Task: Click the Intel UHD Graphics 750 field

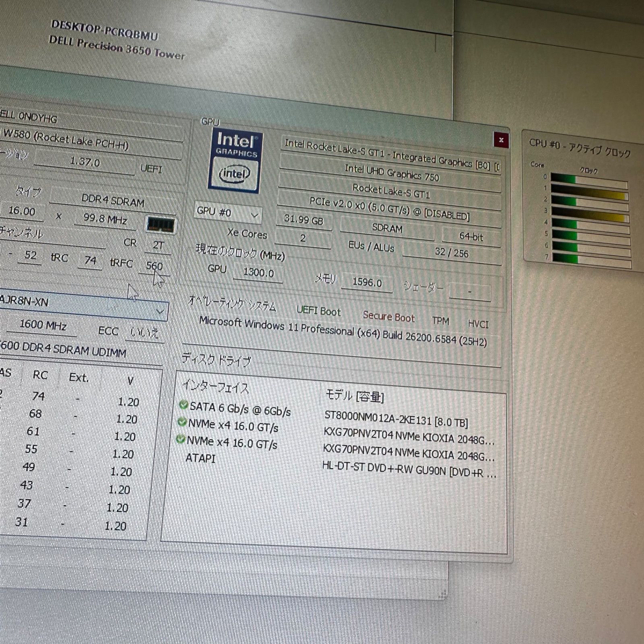Action: [391, 173]
